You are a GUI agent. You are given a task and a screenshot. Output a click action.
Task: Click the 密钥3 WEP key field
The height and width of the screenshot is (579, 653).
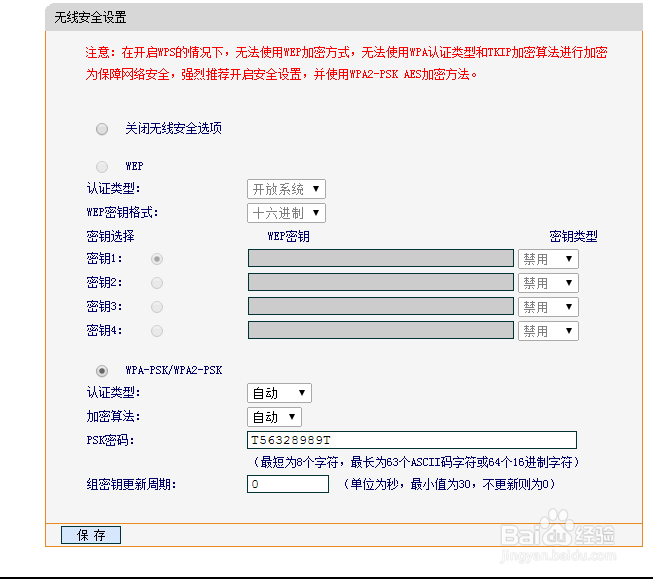click(x=381, y=306)
